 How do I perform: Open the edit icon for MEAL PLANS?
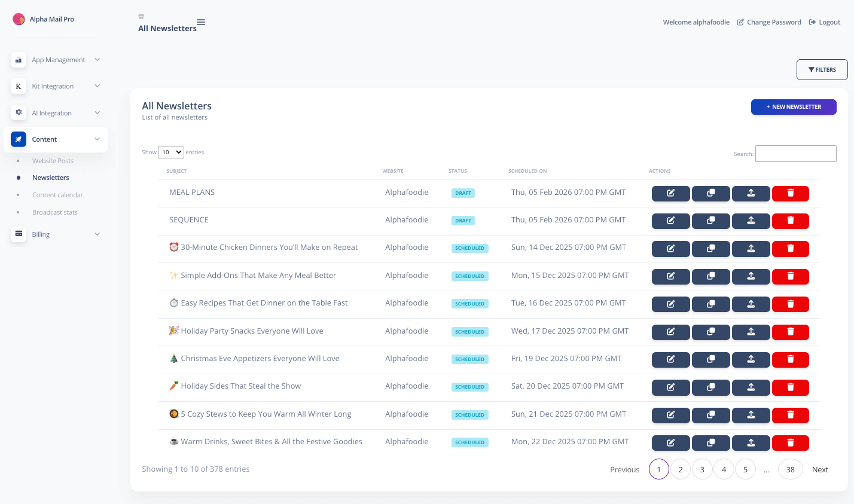tap(670, 193)
